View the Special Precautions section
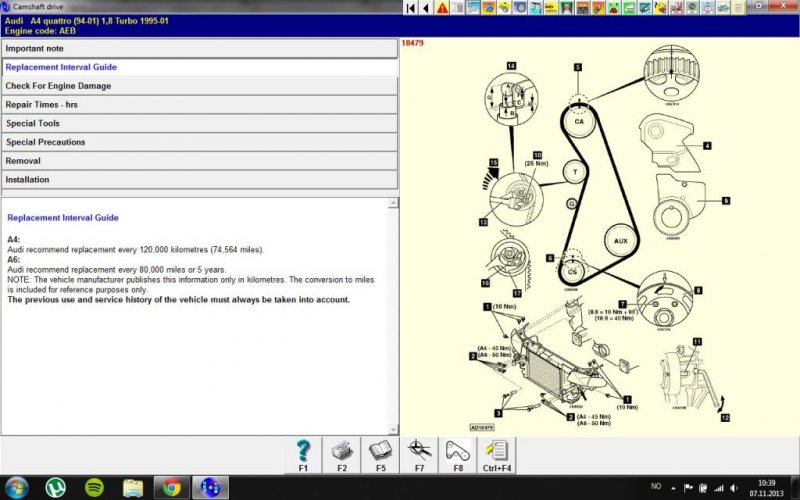The image size is (800, 500). point(199,142)
